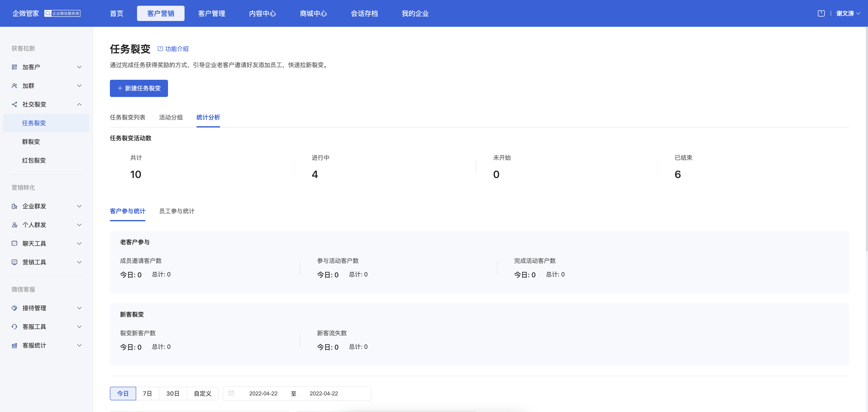Expand the 客服统计 chevron
This screenshot has width=868, height=412.
pos(79,345)
